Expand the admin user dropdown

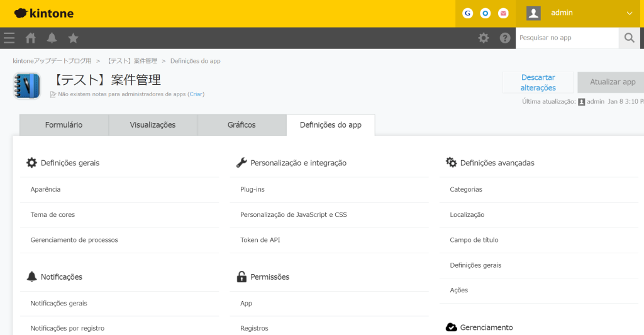coord(629,13)
